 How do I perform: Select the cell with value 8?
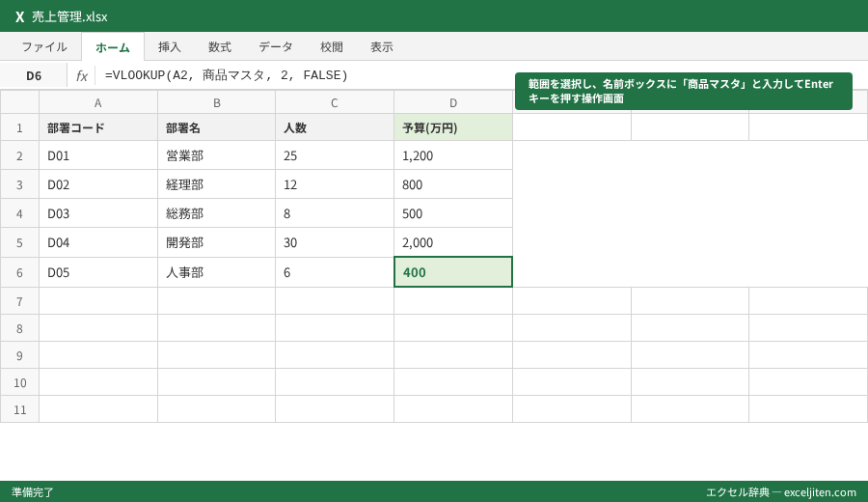point(335,212)
